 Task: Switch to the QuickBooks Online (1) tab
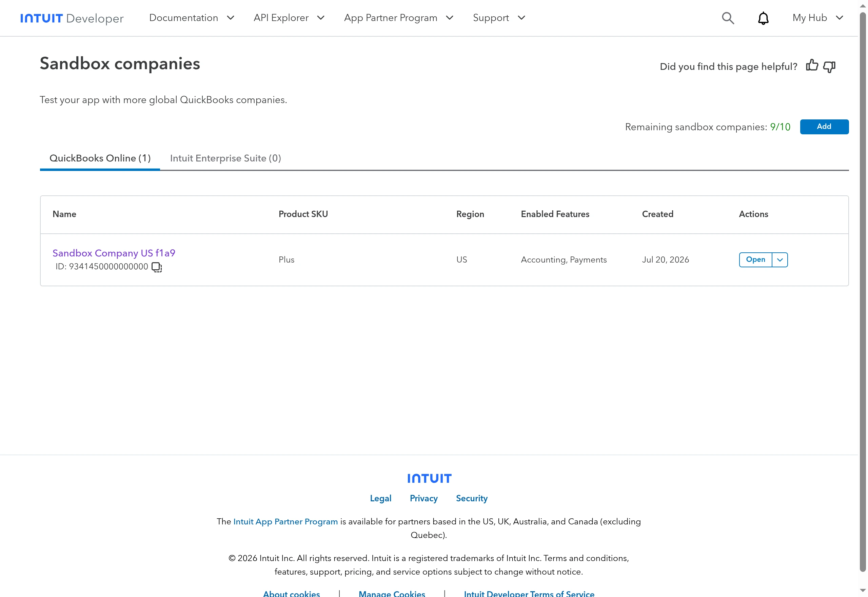pos(100,158)
